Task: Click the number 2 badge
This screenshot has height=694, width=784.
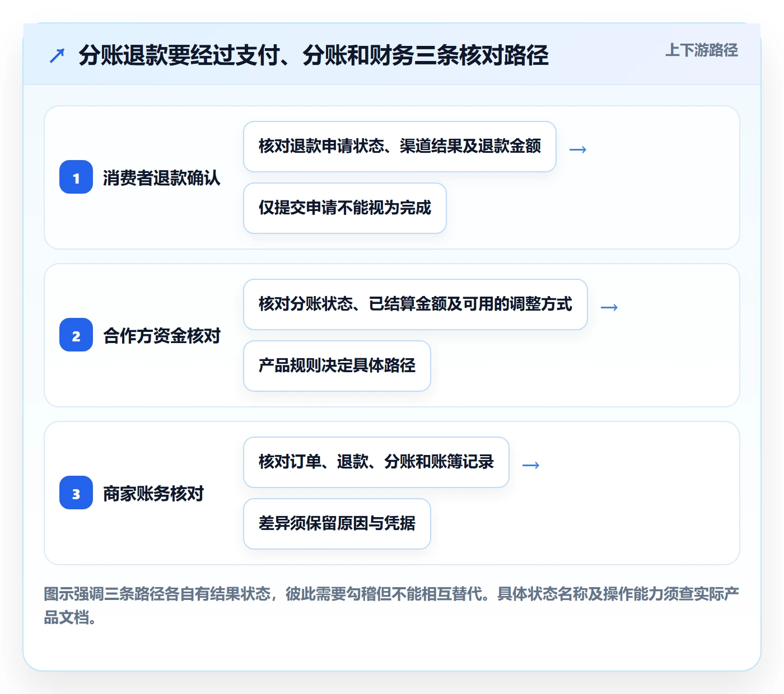Action: pyautogui.click(x=76, y=335)
